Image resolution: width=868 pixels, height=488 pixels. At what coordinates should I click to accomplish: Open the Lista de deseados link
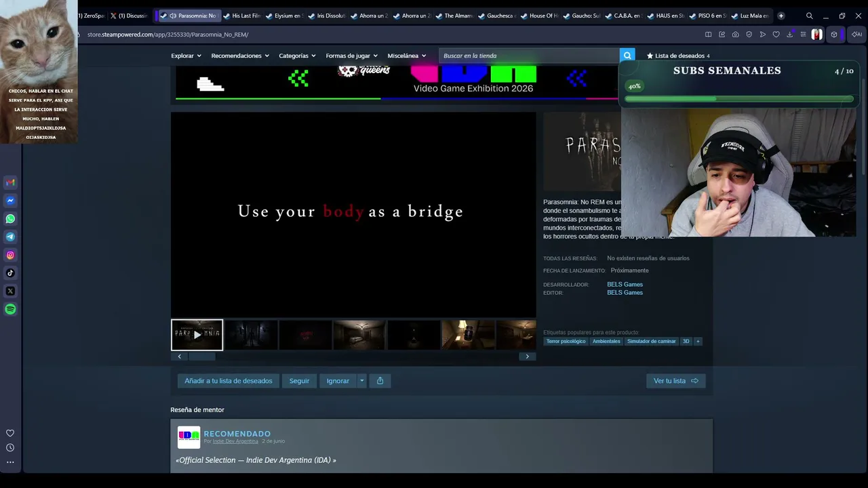click(678, 56)
